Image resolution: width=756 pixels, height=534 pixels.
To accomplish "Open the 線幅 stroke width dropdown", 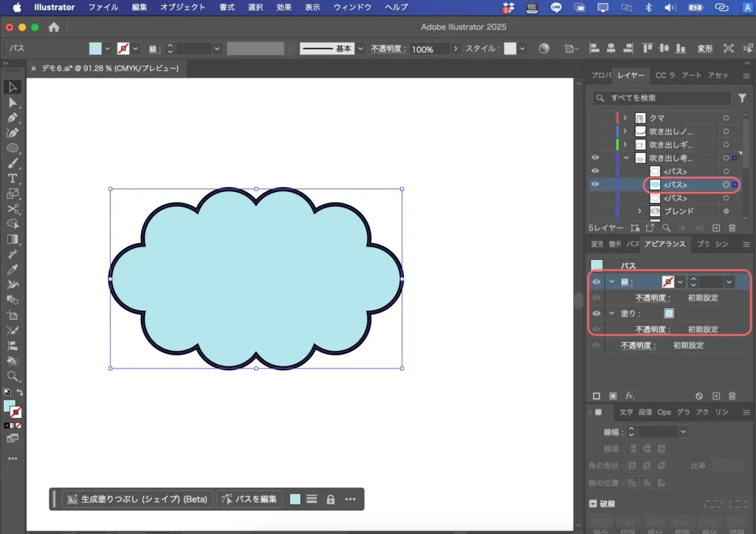I will coord(684,431).
